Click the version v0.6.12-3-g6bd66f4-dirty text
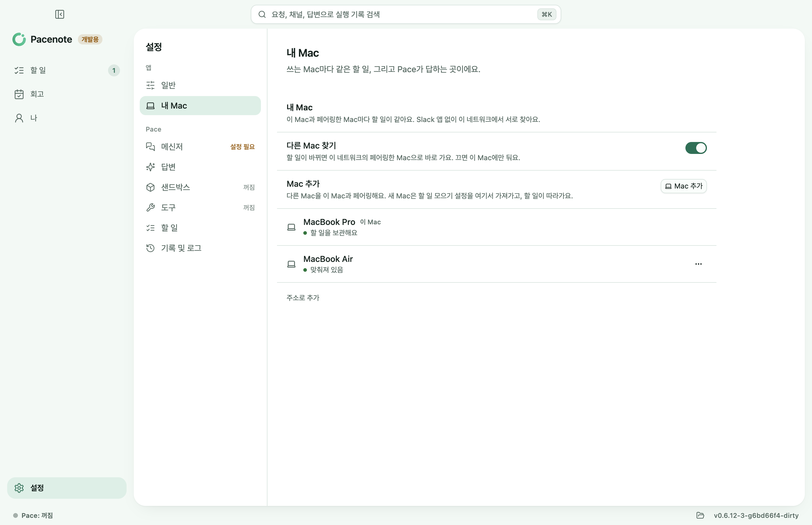This screenshot has height=525, width=812. (x=756, y=515)
